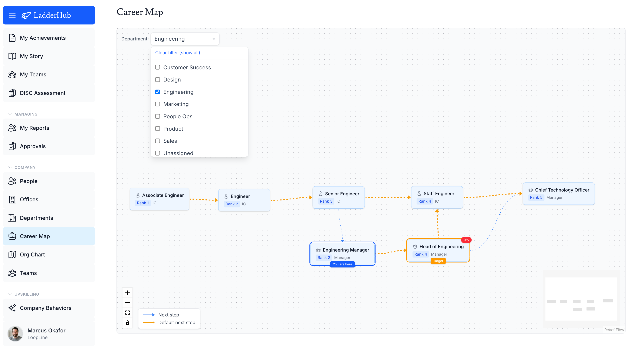Select the Head of Engineering node

[438, 250]
